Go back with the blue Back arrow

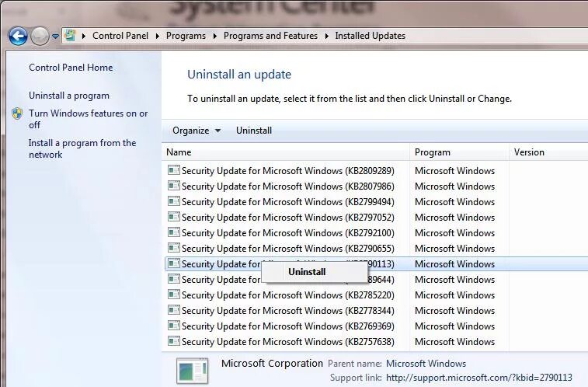(x=18, y=37)
